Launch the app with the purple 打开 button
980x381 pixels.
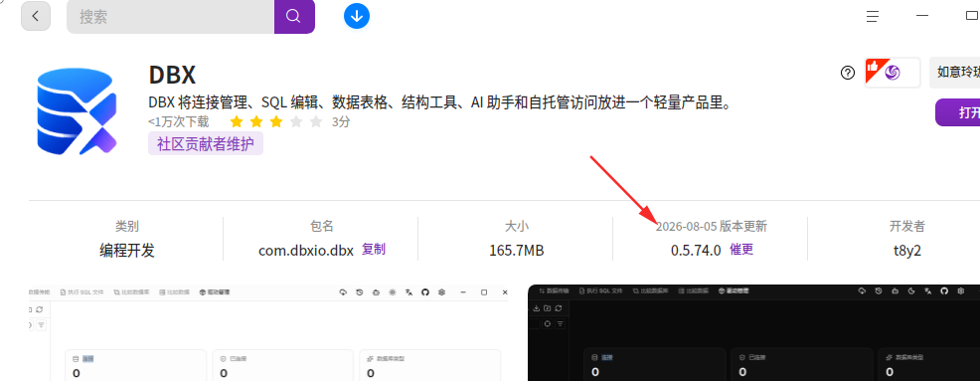[x=957, y=112]
